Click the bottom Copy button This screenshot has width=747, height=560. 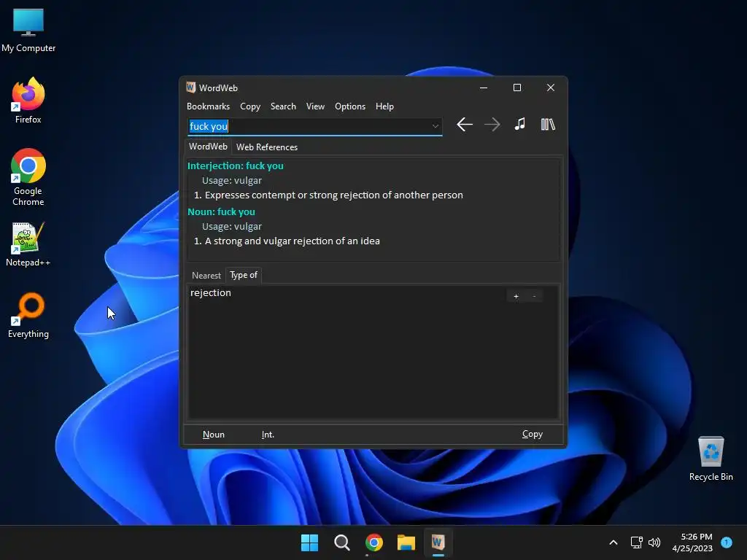[x=532, y=434]
